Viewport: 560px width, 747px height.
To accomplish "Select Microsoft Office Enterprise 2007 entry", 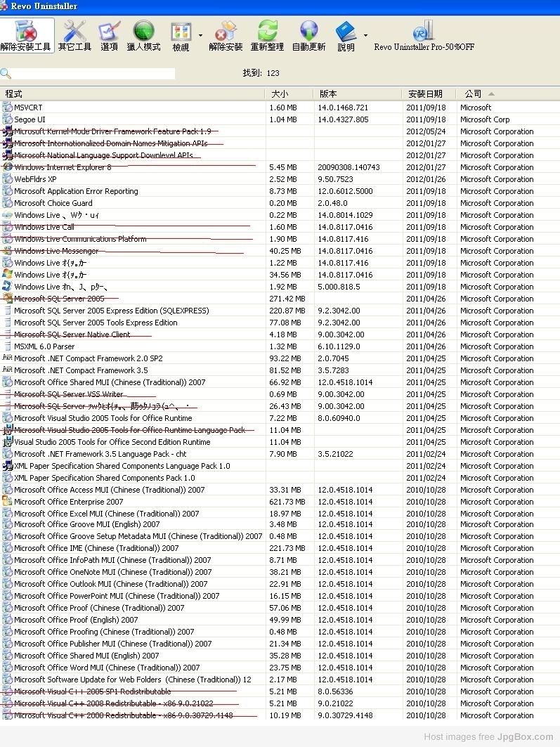I will pos(68,502).
